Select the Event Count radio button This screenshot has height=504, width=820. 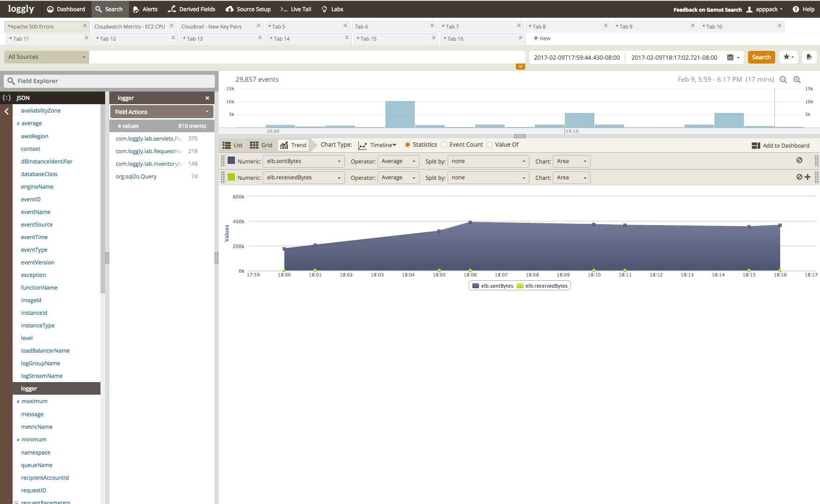445,144
